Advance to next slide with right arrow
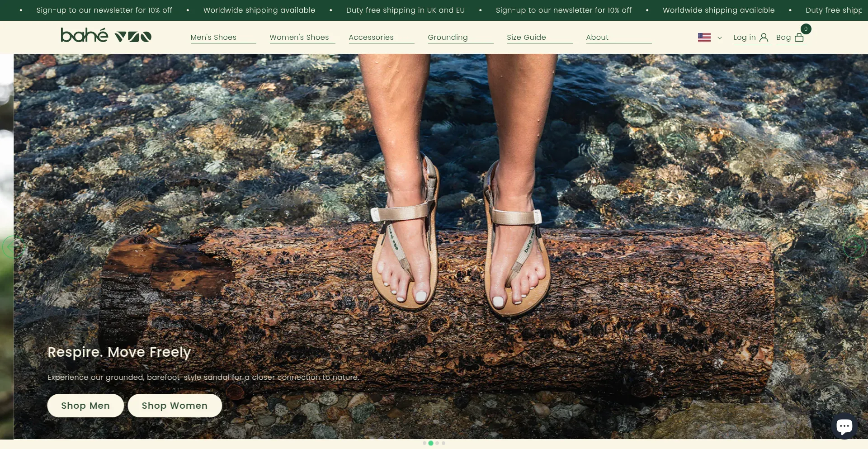Screen dimensions: 868x449 (x=854, y=247)
